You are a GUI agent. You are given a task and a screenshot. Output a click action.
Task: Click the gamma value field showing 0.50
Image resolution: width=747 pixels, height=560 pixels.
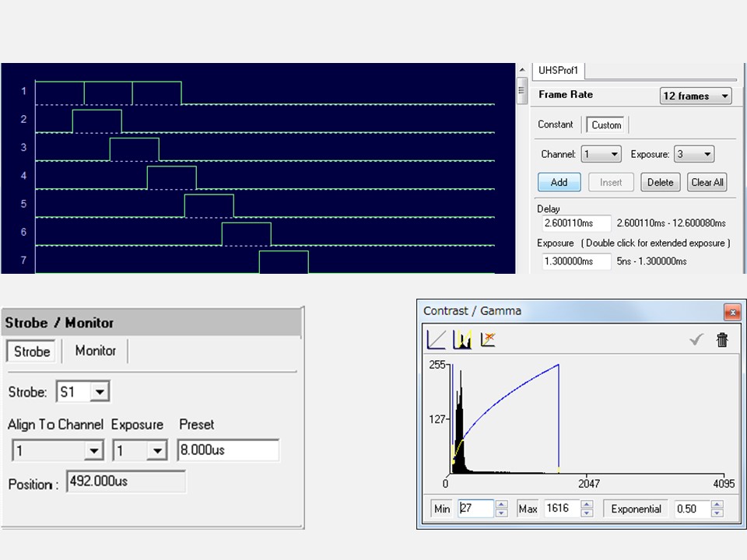(x=692, y=509)
